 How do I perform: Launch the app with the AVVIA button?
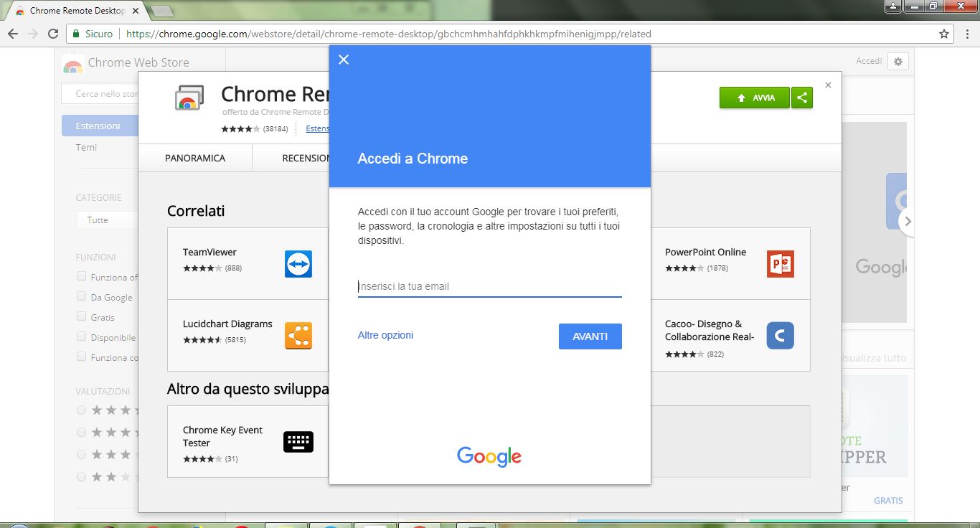tap(755, 98)
